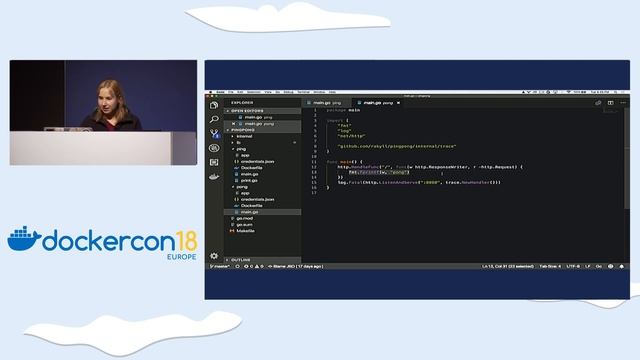The height and width of the screenshot is (360, 640).
Task: Click errors and warnings count in status bar
Action: 253,267
